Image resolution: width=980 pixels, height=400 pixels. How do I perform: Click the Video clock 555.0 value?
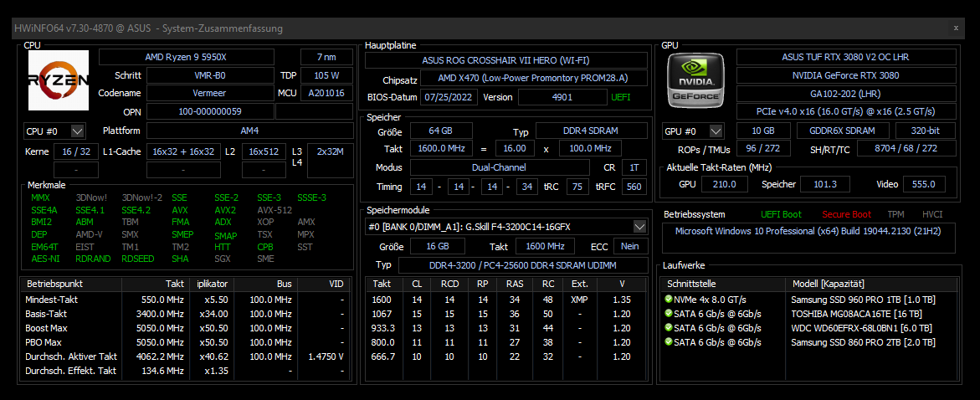click(924, 184)
